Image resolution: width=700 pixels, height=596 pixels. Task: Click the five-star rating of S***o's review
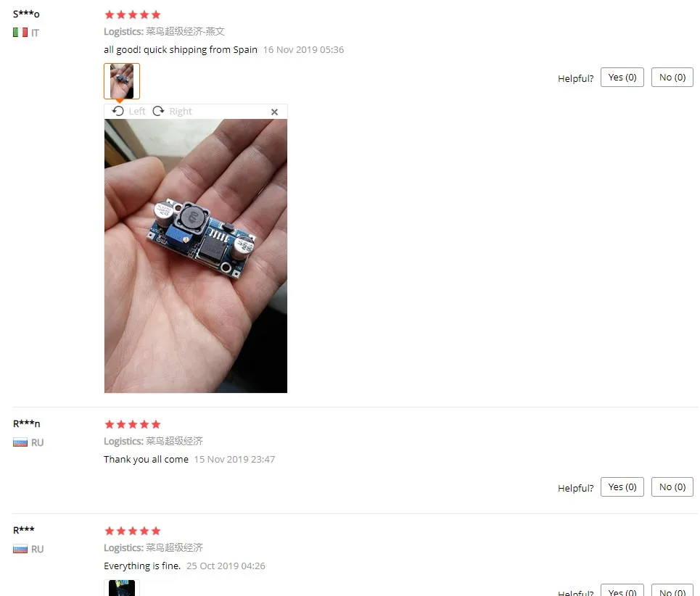(133, 15)
